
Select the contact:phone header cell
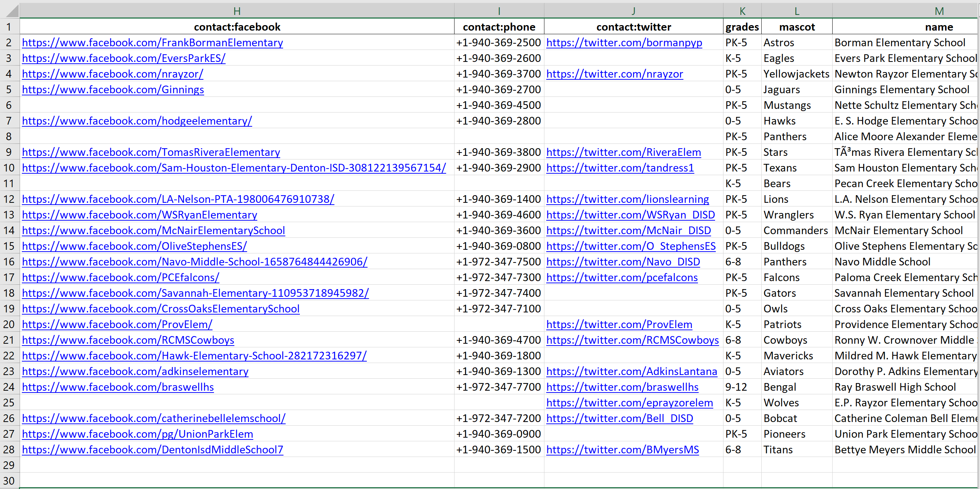(x=499, y=27)
